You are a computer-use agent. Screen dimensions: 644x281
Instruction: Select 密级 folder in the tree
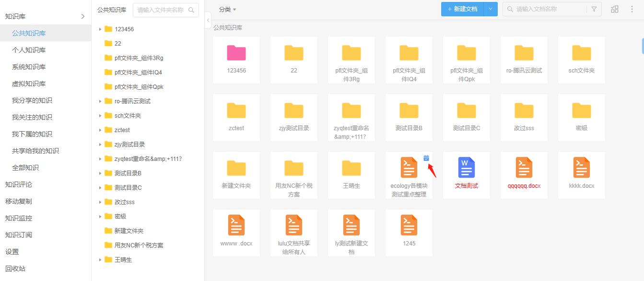pos(120,217)
